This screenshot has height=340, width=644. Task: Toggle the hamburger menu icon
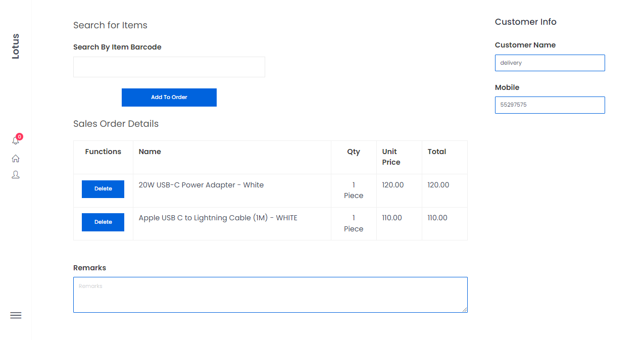(x=16, y=315)
